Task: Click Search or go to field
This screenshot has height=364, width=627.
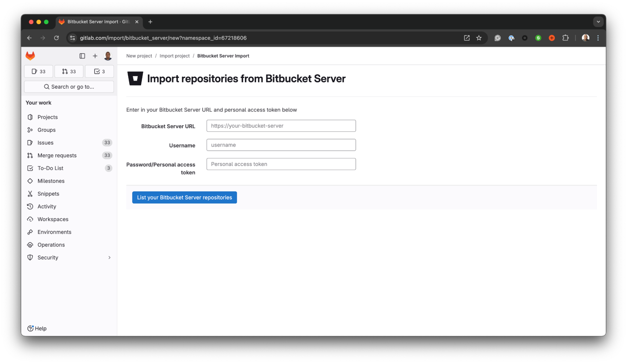Action: [x=69, y=87]
